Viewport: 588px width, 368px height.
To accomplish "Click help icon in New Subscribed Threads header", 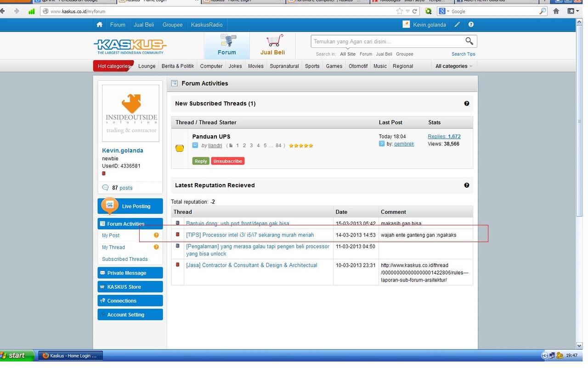I will point(467,103).
